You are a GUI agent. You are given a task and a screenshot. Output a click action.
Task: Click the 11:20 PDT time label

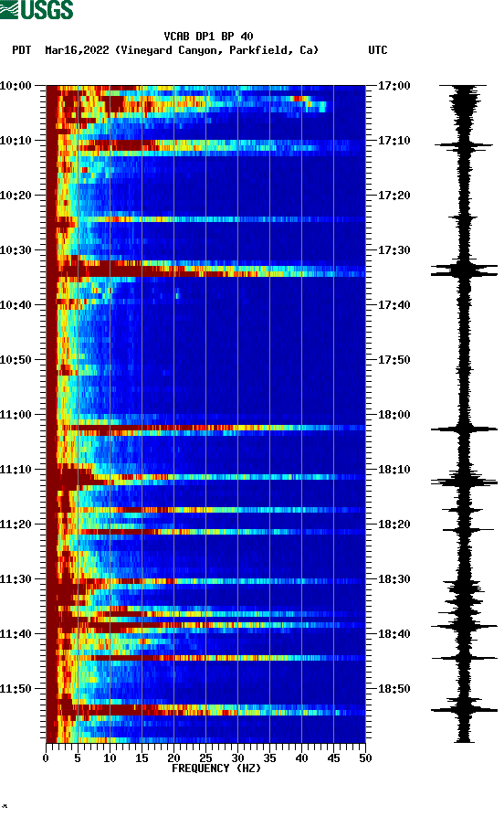(x=16, y=525)
